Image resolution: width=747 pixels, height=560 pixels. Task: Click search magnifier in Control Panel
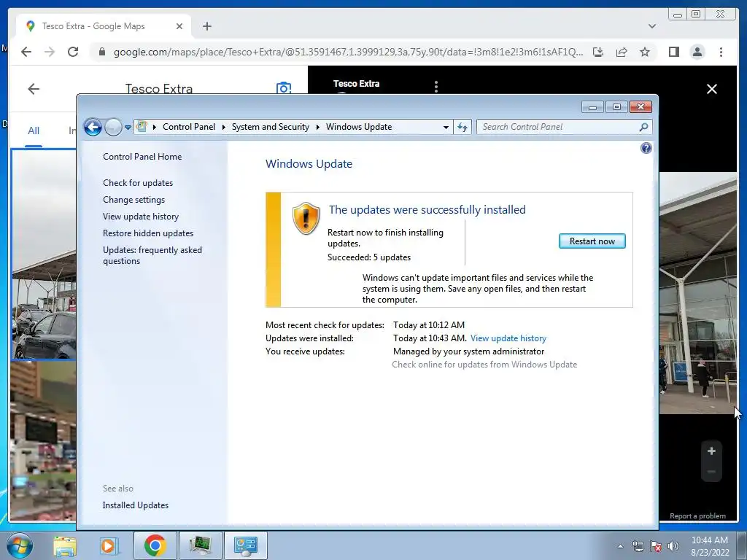(643, 127)
